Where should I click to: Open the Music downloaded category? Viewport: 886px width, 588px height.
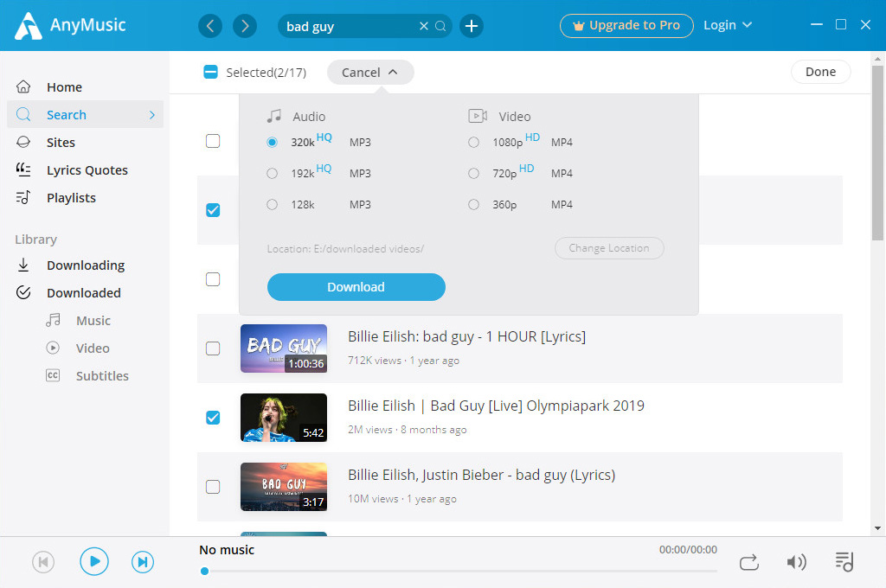[93, 320]
